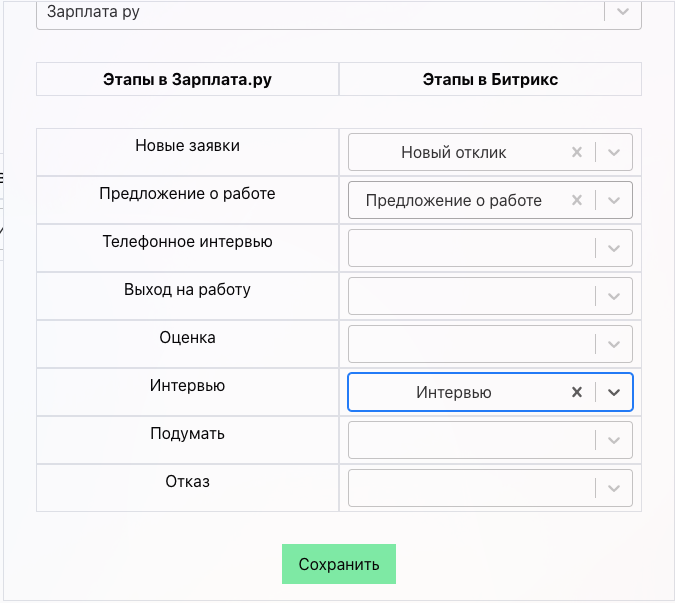This screenshot has width=675, height=603.
Task: Expand the Оценка stage dropdown
Action: [614, 344]
